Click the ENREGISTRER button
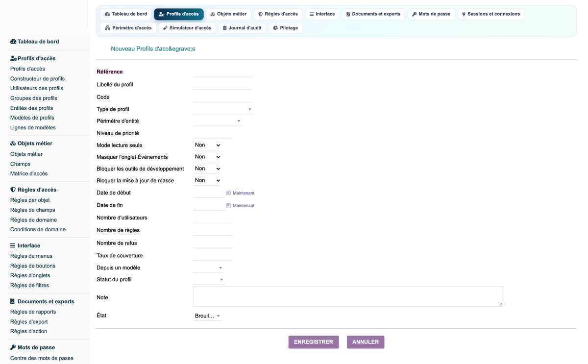The width and height of the screenshot is (588, 364). pyautogui.click(x=314, y=342)
